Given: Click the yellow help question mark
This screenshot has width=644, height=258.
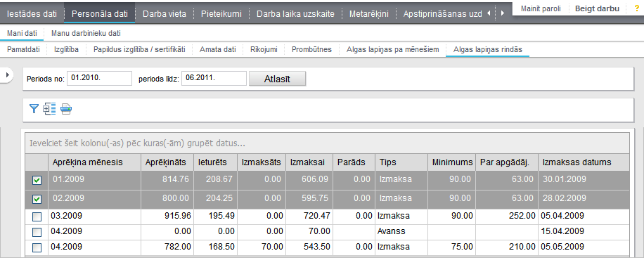Looking at the screenshot, I should click(637, 8).
